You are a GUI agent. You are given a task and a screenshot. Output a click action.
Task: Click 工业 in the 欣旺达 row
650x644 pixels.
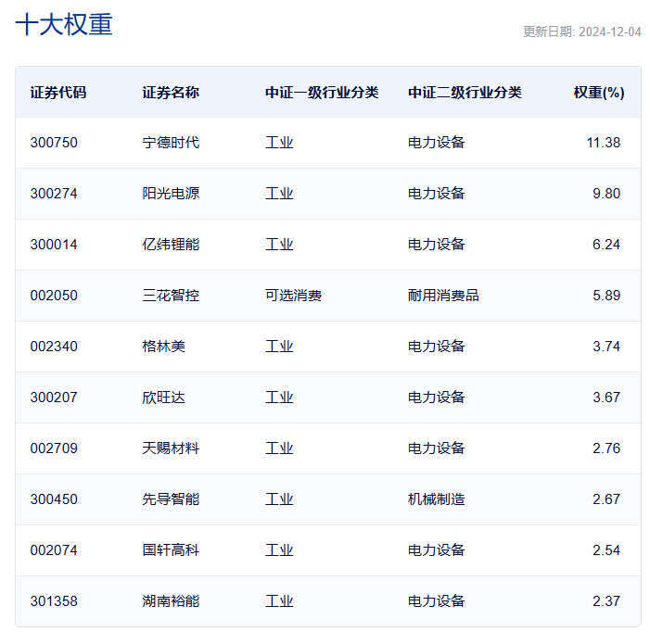(x=279, y=398)
